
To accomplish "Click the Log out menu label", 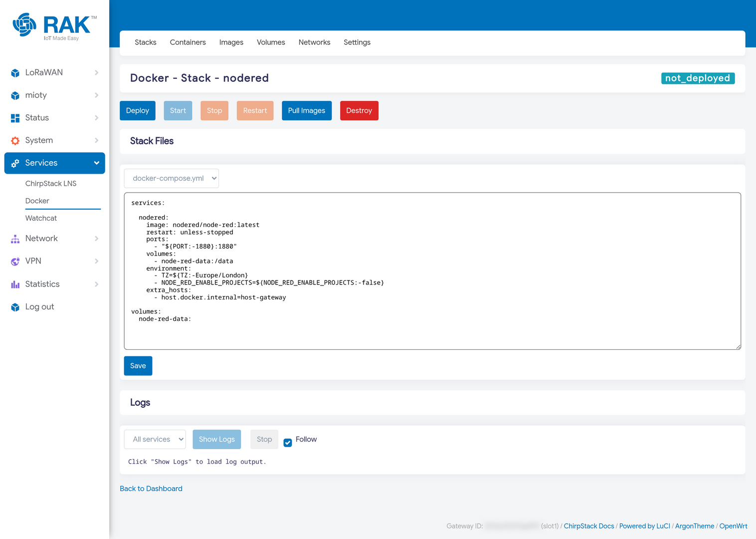I will 40,307.
